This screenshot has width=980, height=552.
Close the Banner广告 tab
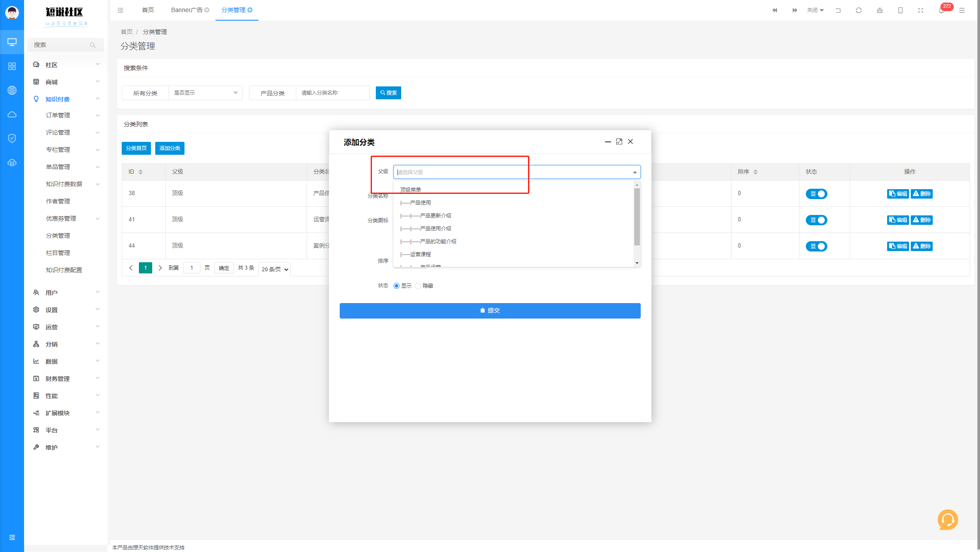point(207,10)
